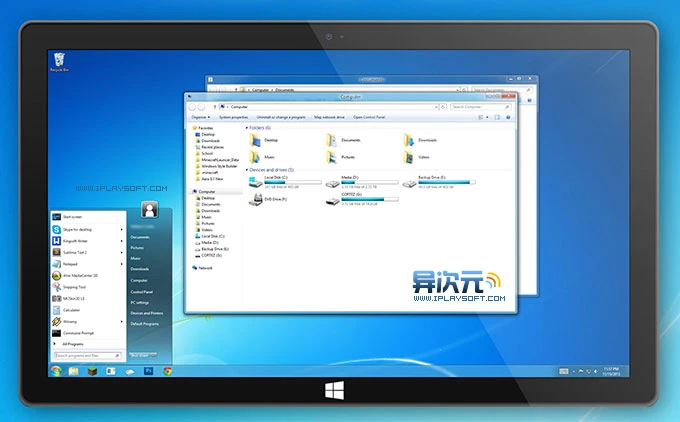Click the on-screen keyboard tray icon
This screenshot has width=680, height=422.
tap(563, 371)
